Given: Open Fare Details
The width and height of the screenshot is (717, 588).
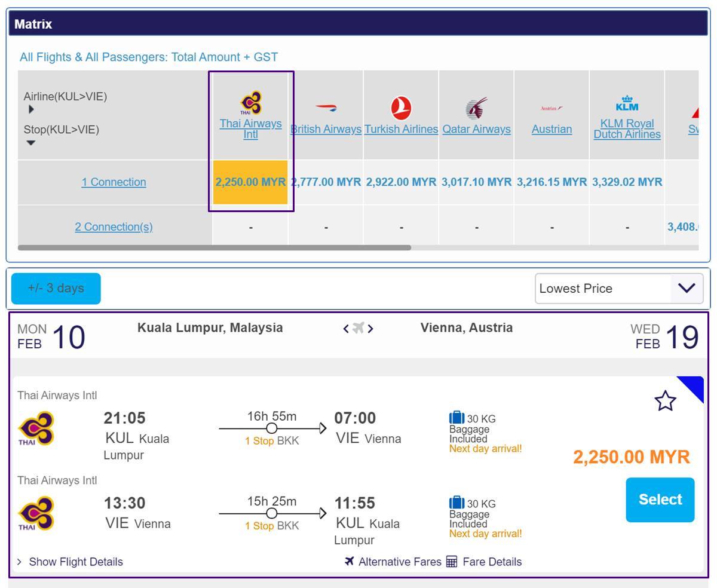Looking at the screenshot, I should pyautogui.click(x=492, y=562).
